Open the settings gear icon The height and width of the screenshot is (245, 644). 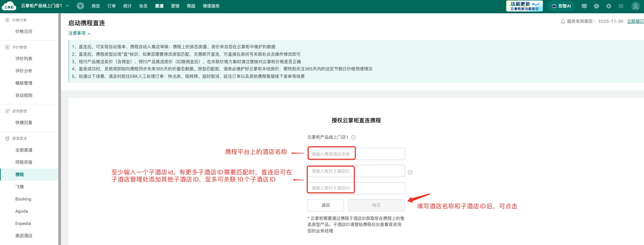tap(609, 6)
